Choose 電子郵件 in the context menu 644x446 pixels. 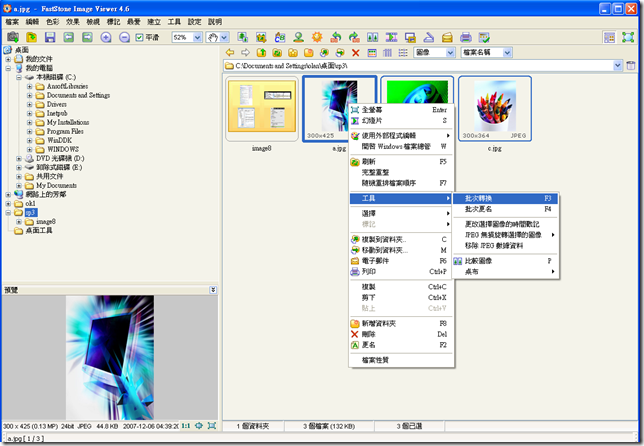pyautogui.click(x=401, y=261)
